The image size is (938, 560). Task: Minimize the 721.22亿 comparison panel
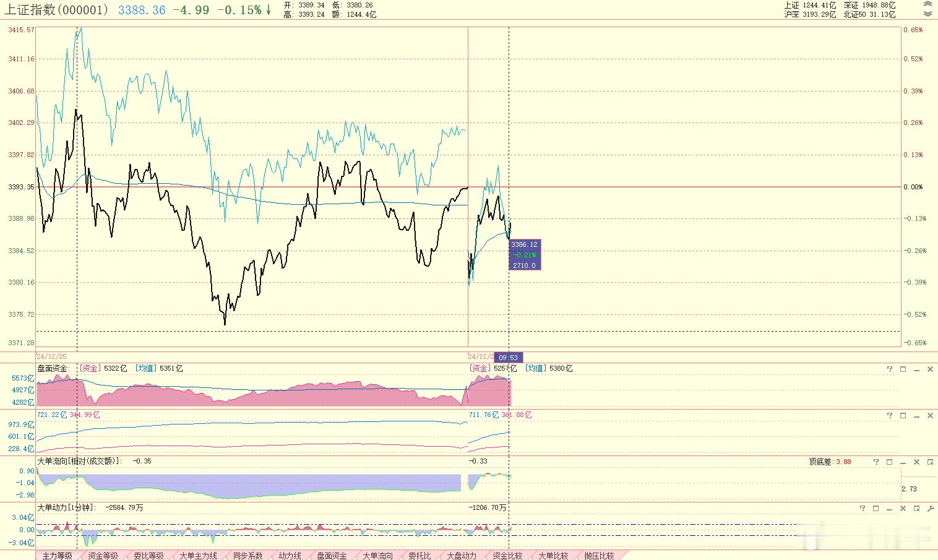(916, 416)
